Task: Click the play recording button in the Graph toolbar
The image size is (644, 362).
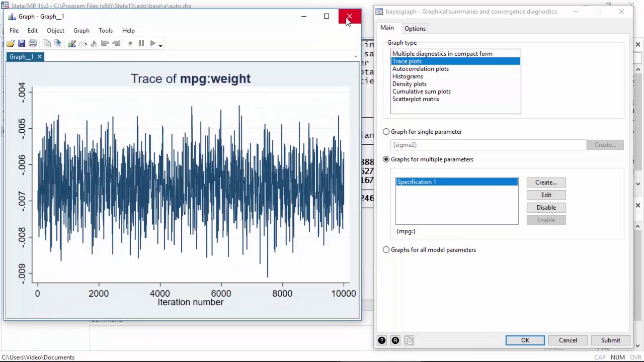Action: [x=152, y=44]
